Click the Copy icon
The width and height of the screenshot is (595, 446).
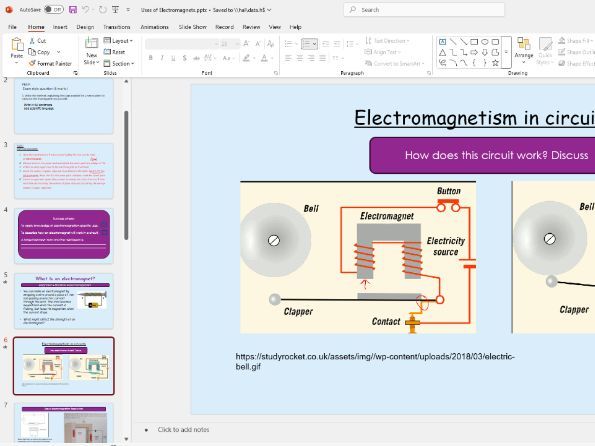click(x=32, y=52)
